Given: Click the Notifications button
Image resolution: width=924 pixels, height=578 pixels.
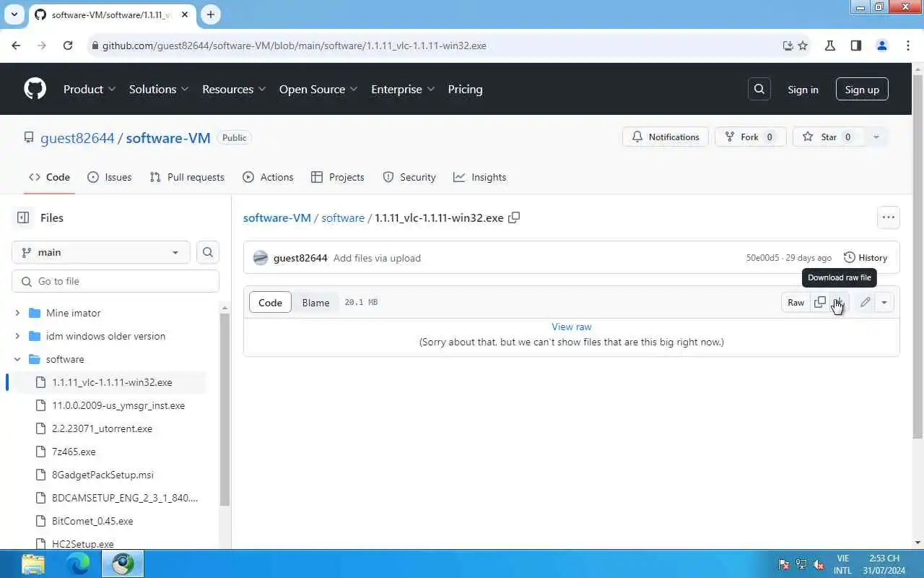Looking at the screenshot, I should coord(665,137).
